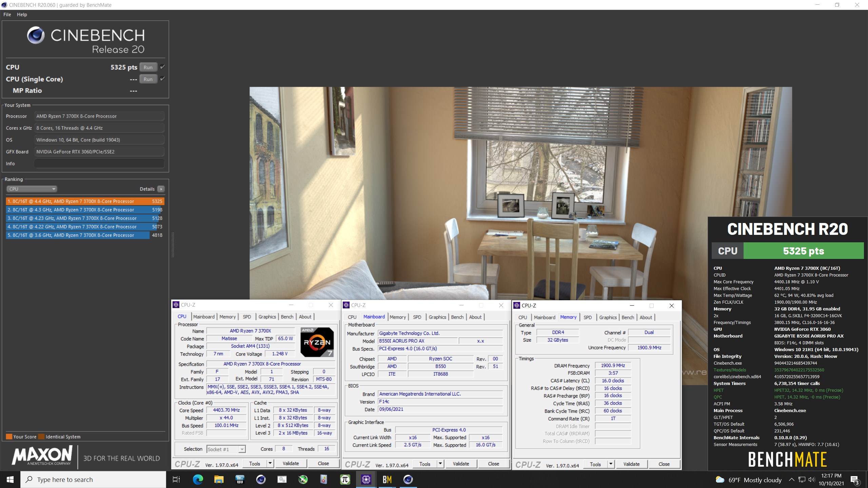The width and height of the screenshot is (868, 488).
Task: Click the Windows Start button
Action: pyautogui.click(x=10, y=480)
